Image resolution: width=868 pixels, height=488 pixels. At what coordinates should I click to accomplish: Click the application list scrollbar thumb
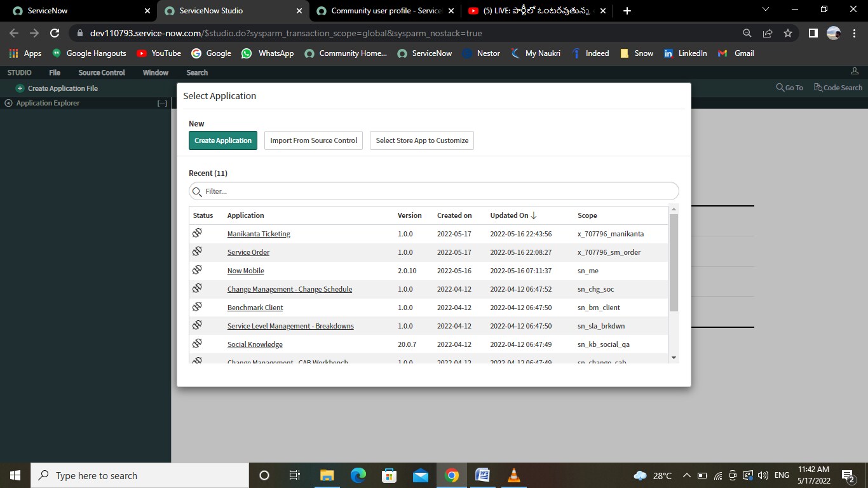(x=674, y=262)
